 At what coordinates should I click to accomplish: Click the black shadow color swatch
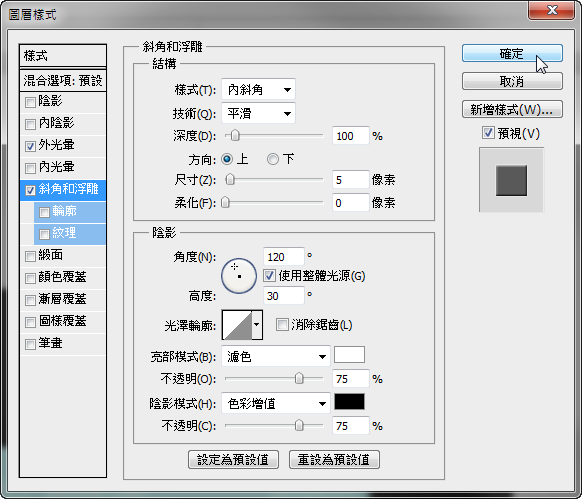[x=349, y=402]
